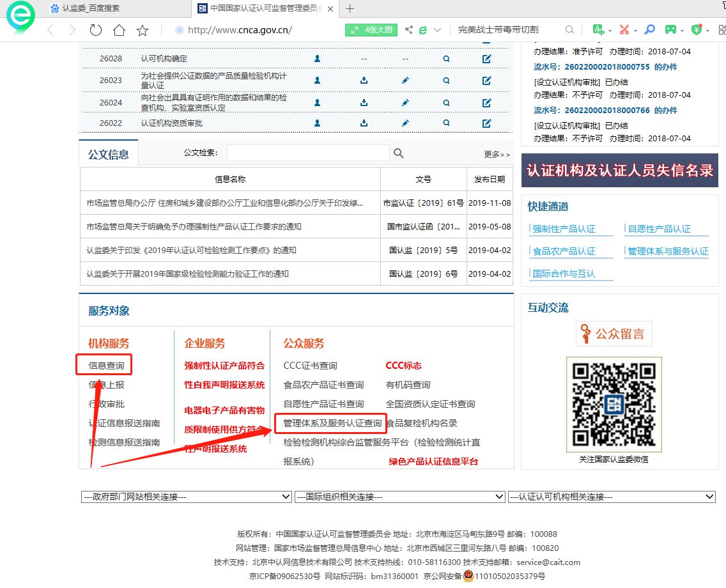726x588 pixels.
Task: Click the 信息查询 link under 机构服务
Action: click(106, 366)
